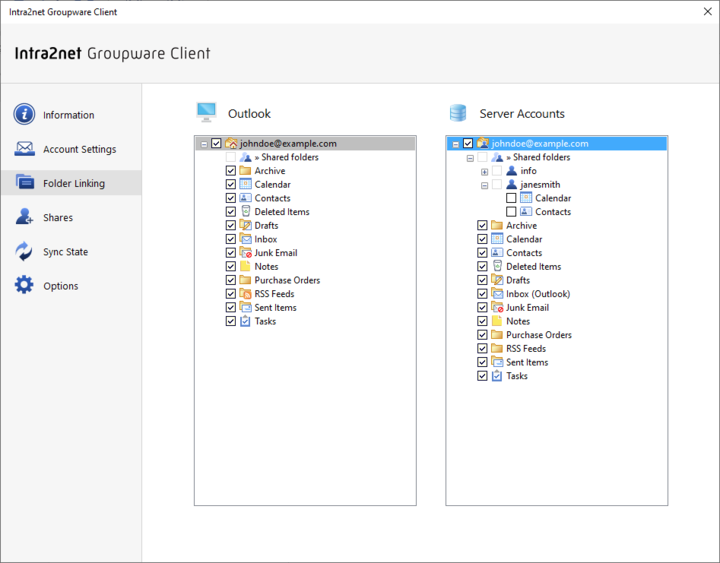Click the Outlook Junk Email icon
720x563 pixels.
(x=246, y=253)
